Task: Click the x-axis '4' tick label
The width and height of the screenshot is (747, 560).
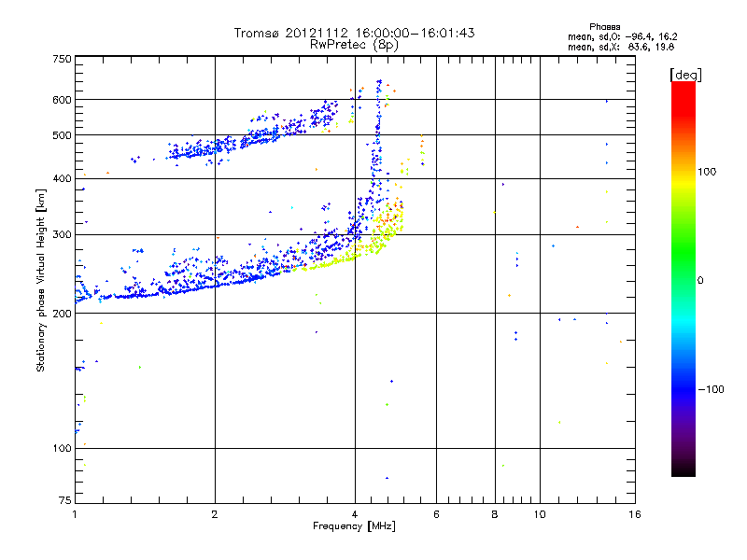Action: 355,514
